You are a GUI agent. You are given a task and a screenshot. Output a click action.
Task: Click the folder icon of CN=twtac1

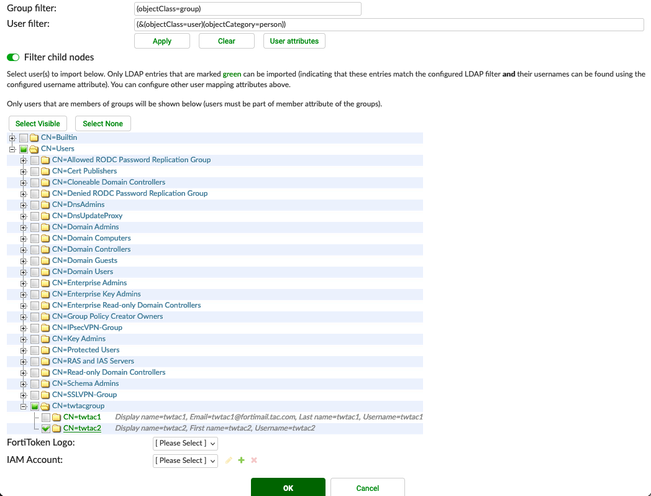pos(56,418)
